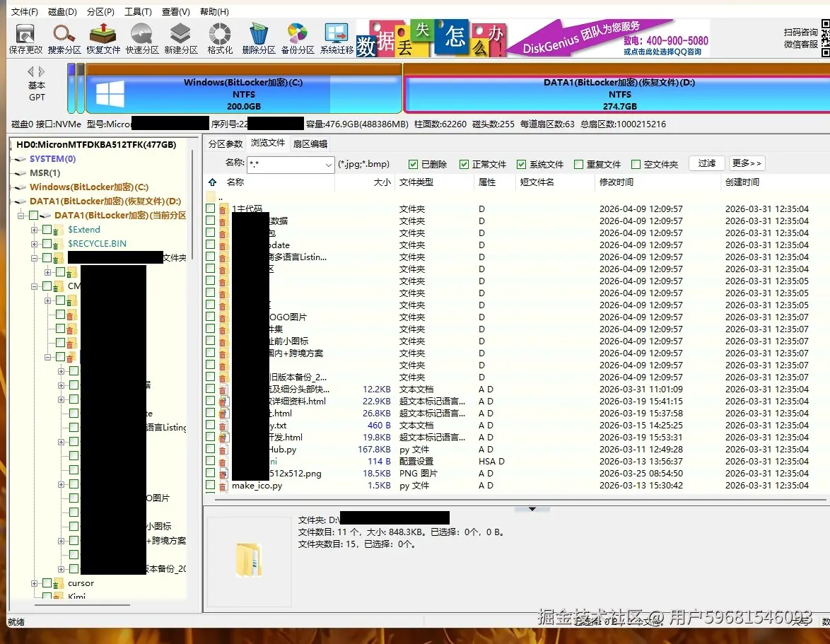Screen dimensions: 830x644
Task: Check the $Extend folder checkbox in tree
Action: click(x=47, y=229)
